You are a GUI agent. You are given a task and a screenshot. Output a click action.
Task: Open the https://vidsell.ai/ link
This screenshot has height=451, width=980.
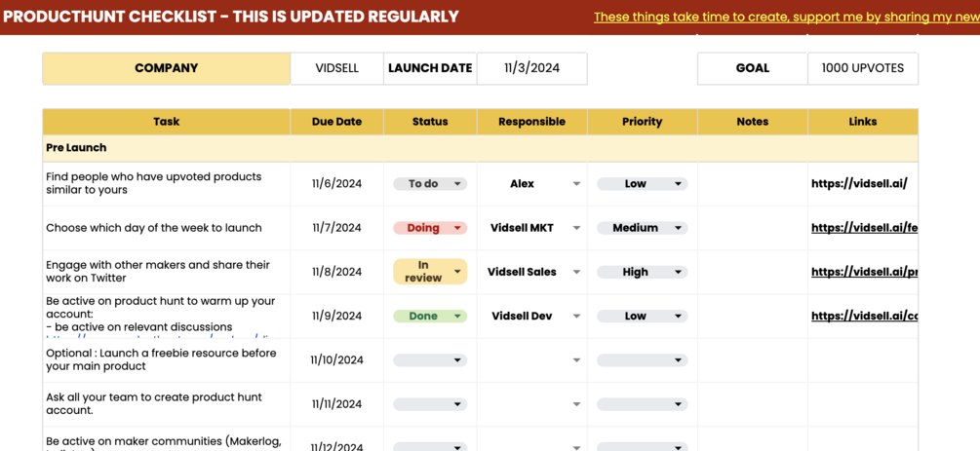coord(859,184)
